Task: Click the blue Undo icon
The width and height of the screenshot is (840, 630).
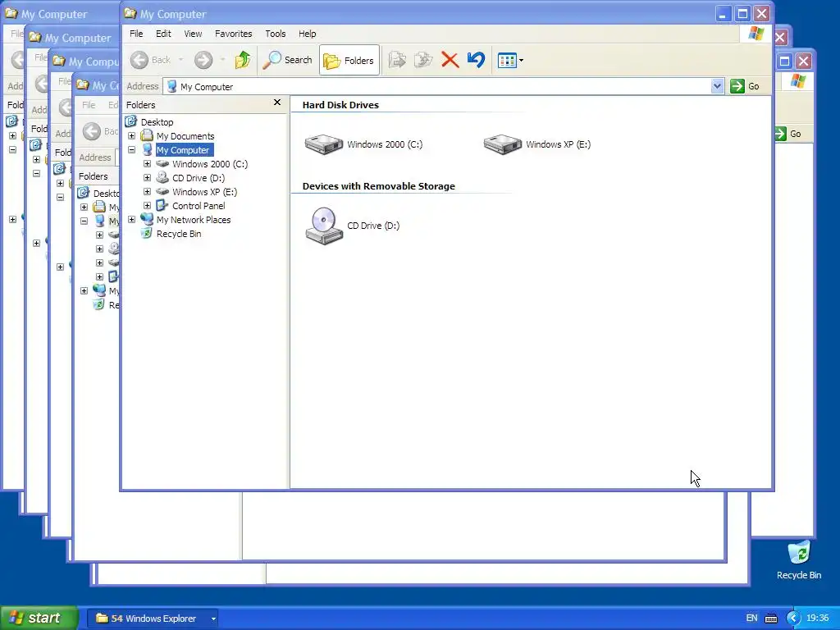Action: (x=476, y=60)
